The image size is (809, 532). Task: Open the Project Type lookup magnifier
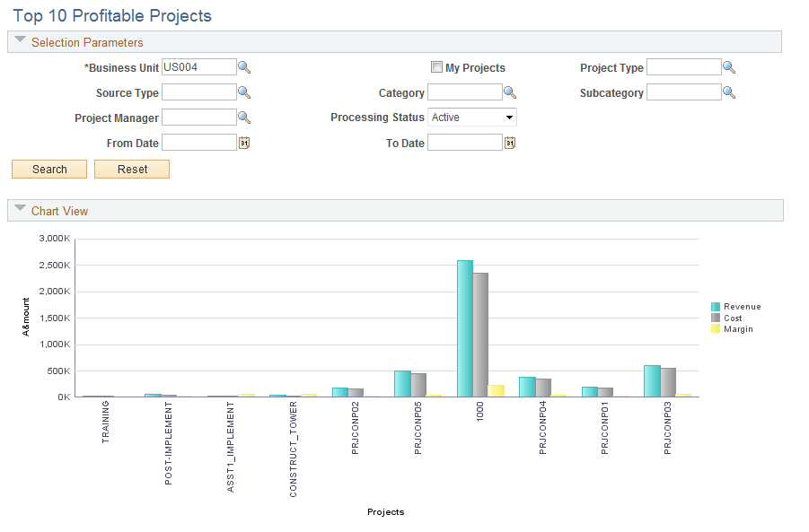pos(728,66)
